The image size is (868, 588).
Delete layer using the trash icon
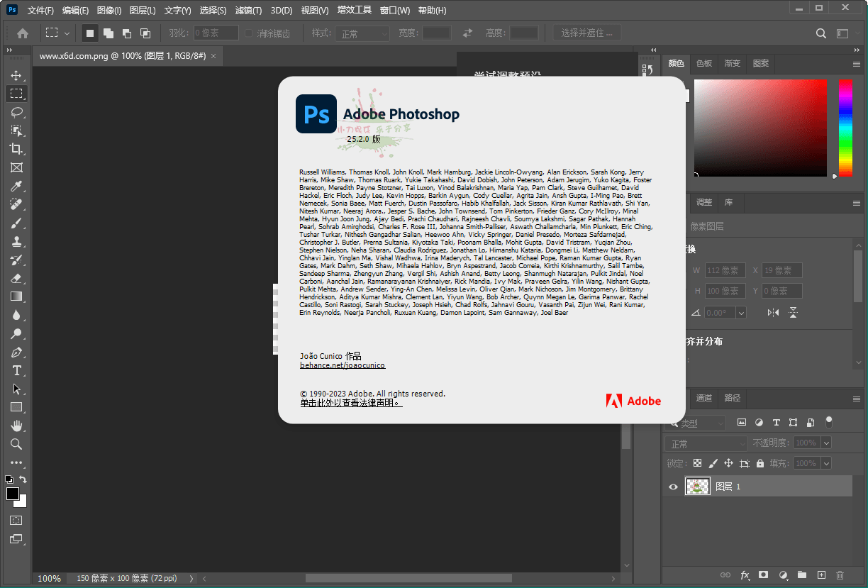pyautogui.click(x=840, y=575)
